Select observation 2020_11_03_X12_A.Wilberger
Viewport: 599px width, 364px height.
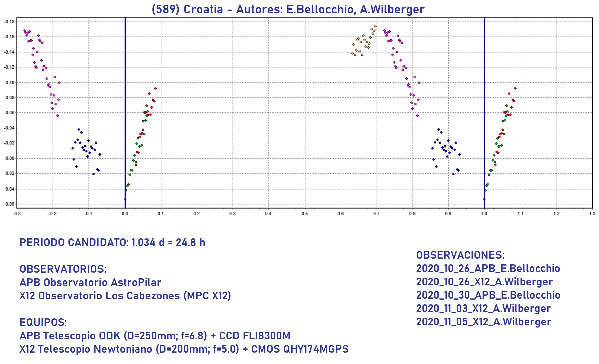point(483,308)
